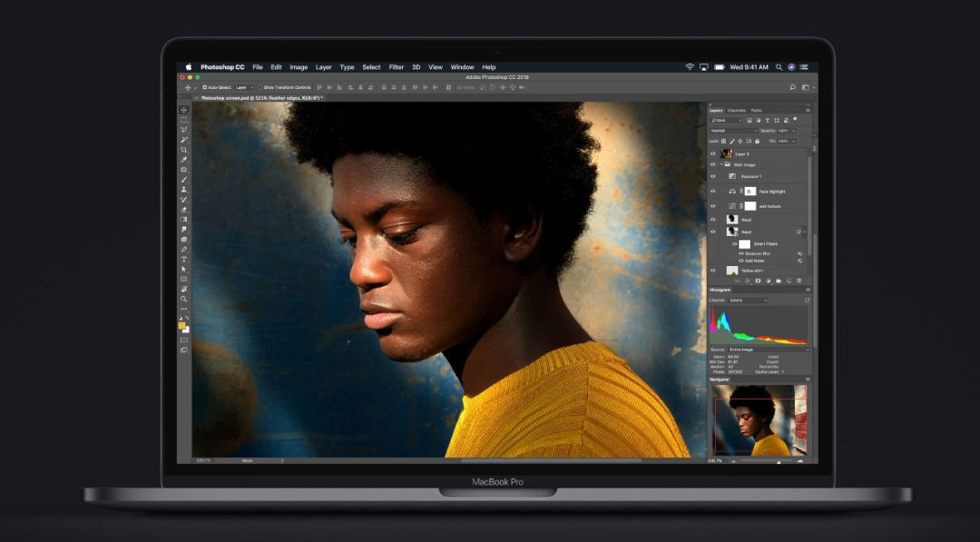Click the Create new group folder icon

click(x=779, y=281)
